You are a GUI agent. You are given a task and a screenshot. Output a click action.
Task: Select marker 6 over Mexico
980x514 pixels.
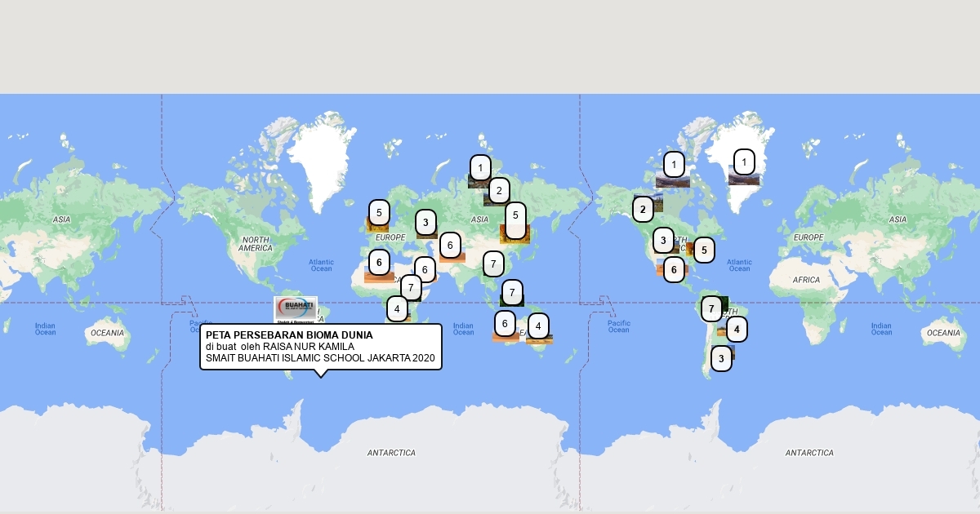[x=674, y=269]
